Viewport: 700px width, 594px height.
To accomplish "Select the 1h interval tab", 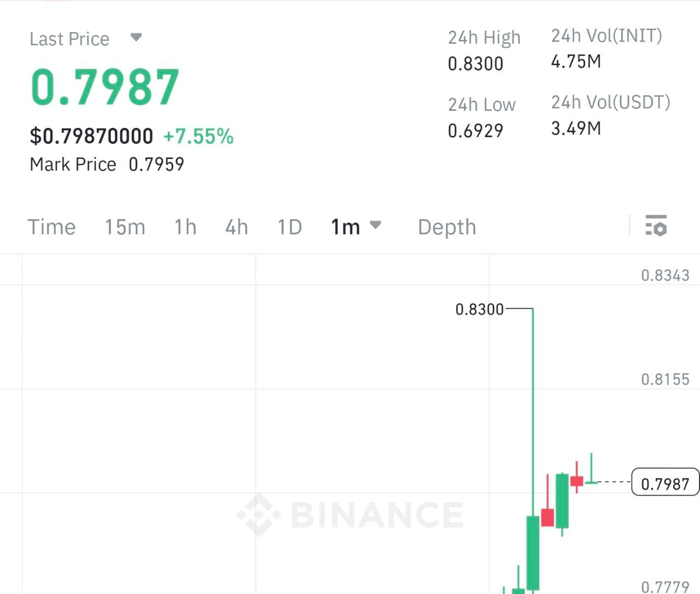I will click(185, 227).
